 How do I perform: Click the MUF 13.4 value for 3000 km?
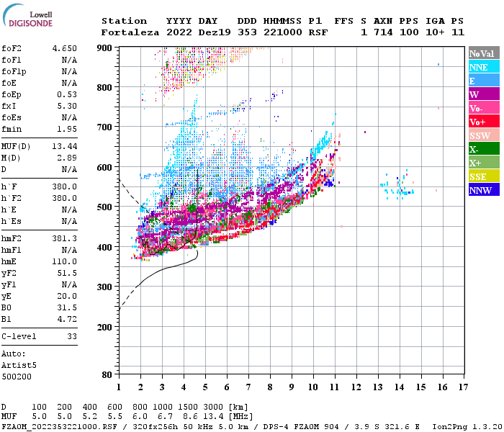(x=213, y=417)
